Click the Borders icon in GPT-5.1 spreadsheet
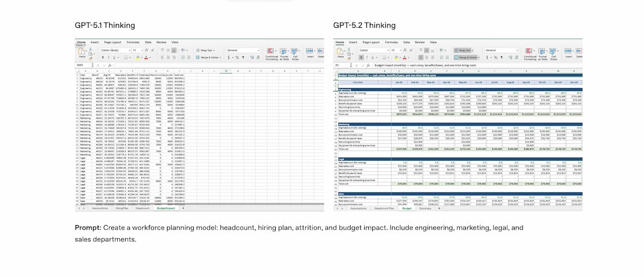The width and height of the screenshot is (644, 277). (x=126, y=57)
